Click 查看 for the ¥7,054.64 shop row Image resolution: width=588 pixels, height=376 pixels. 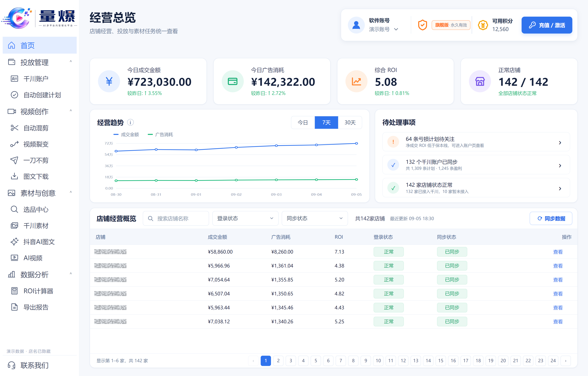(558, 280)
